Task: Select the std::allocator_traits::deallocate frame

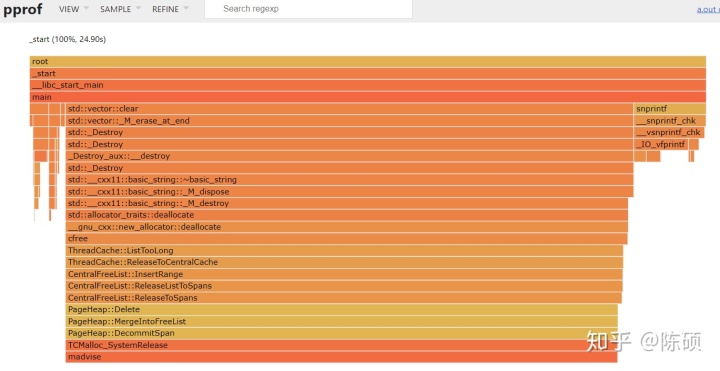Action: [347, 215]
